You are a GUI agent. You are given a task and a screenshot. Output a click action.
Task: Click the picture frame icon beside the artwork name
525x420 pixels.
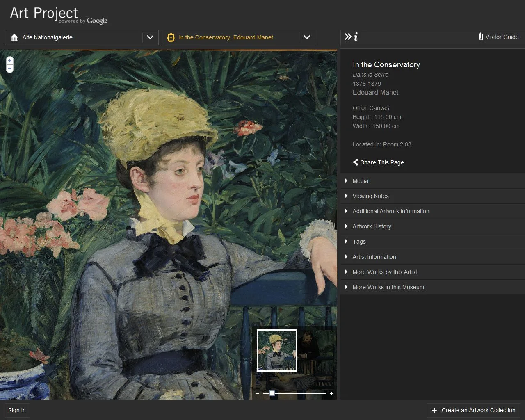[x=171, y=37]
